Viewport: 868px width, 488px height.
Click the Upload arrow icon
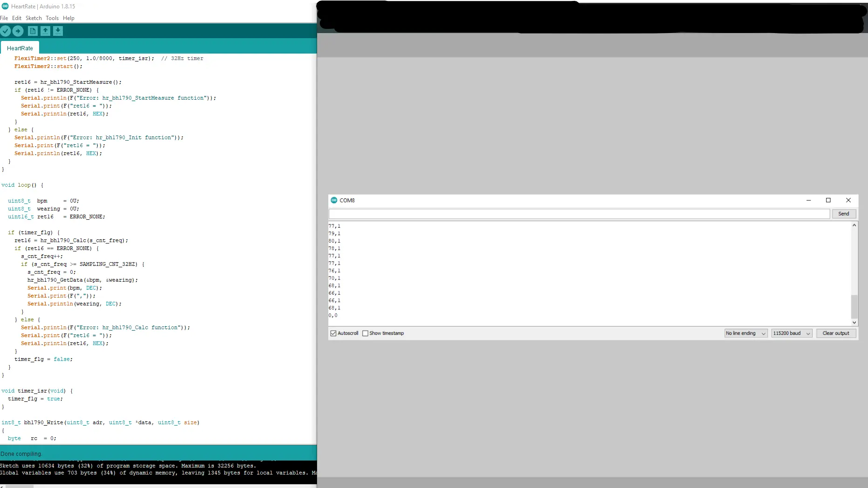tap(18, 31)
